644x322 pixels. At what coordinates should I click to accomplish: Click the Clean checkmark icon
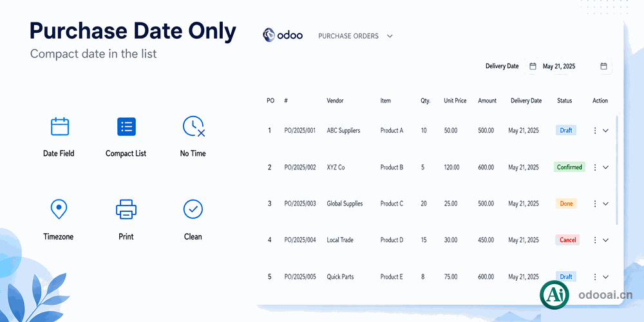193,209
